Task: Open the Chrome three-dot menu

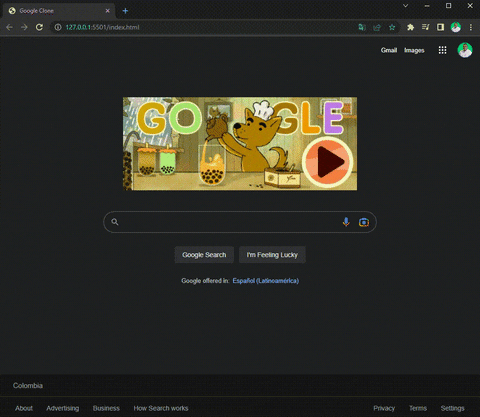Action: [471, 27]
